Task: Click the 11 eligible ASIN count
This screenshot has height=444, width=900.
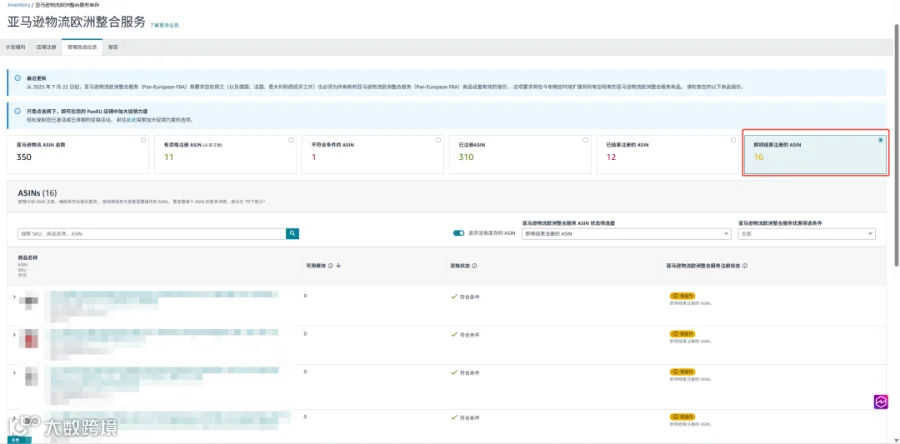Action: tap(169, 157)
